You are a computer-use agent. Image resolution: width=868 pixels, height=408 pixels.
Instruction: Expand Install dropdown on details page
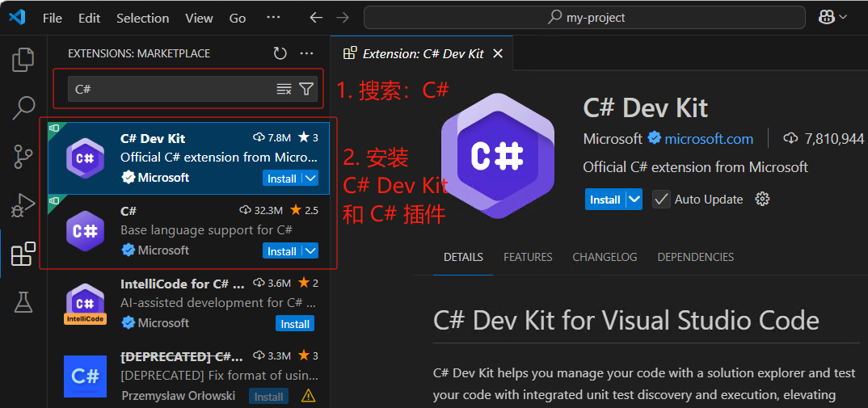coord(634,200)
